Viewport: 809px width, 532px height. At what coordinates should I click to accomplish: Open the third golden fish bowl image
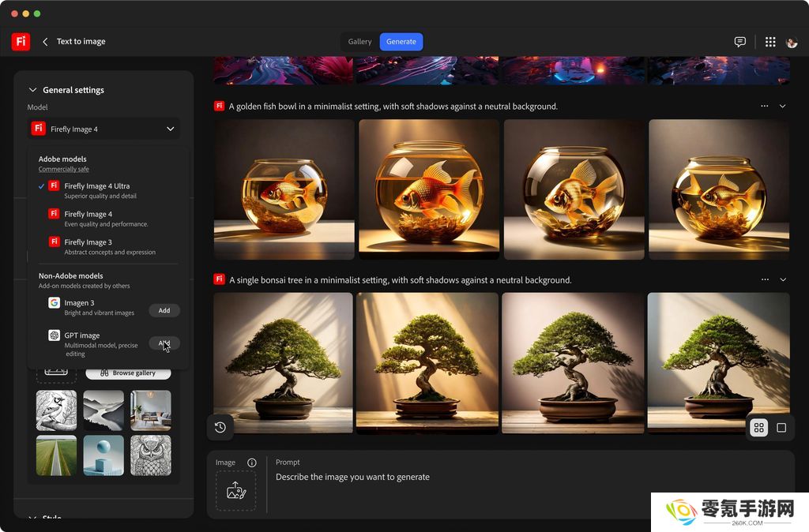(574, 189)
